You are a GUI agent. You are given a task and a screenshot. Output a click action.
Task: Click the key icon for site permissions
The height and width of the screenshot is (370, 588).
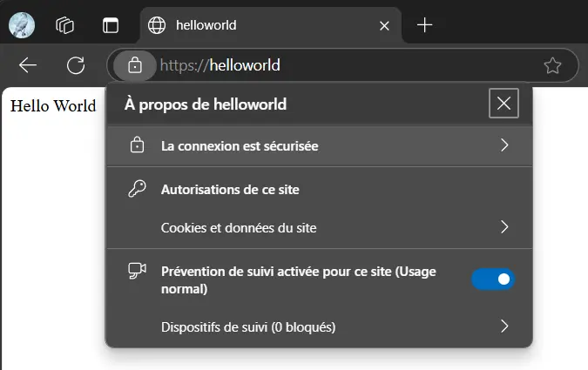(137, 189)
